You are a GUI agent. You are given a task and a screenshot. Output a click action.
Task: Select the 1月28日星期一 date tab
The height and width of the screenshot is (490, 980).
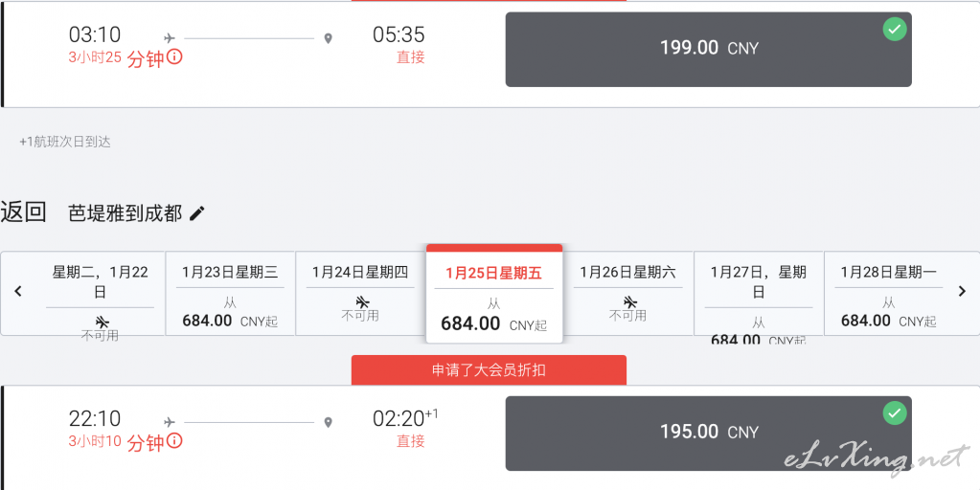pyautogui.click(x=888, y=294)
